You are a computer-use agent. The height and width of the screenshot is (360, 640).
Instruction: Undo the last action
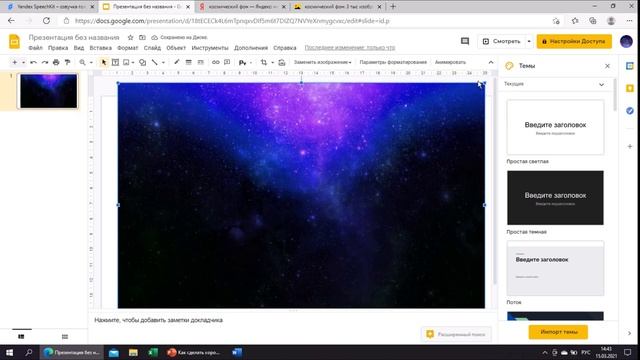pos(33,62)
